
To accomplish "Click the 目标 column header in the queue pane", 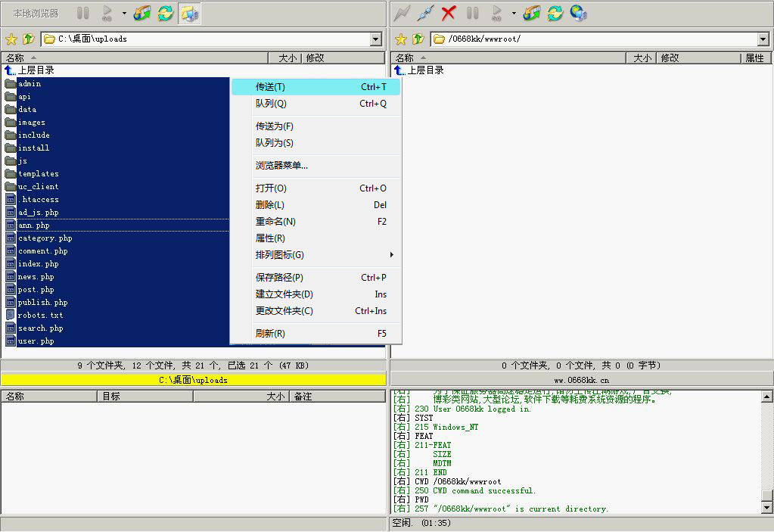I will 145,397.
